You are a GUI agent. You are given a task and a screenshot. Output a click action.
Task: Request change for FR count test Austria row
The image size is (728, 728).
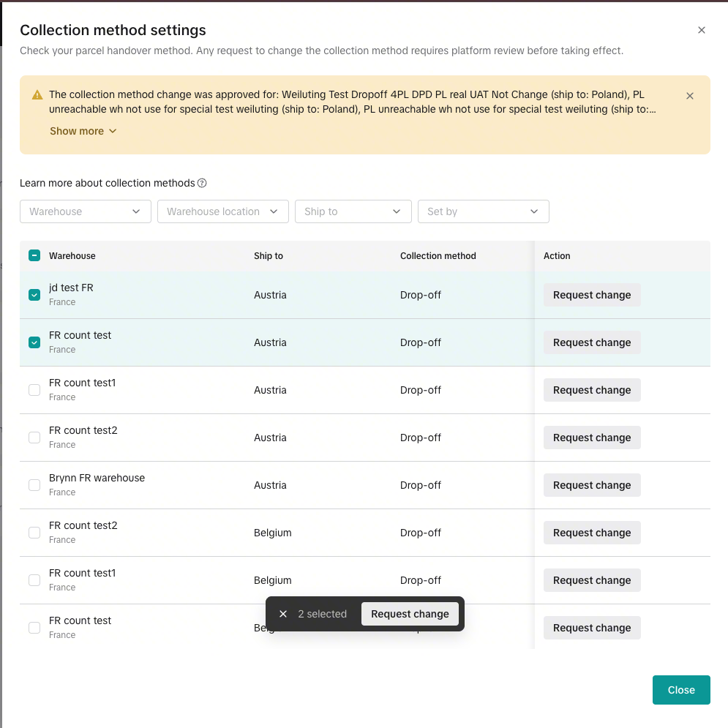(x=592, y=342)
